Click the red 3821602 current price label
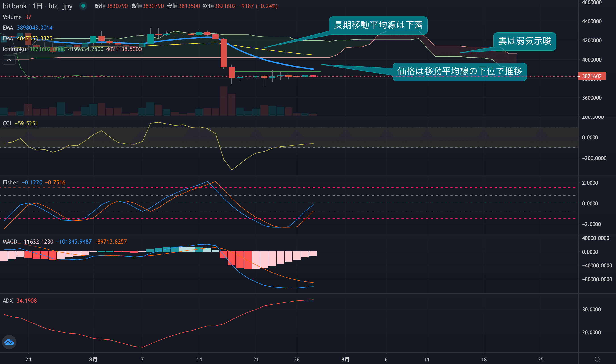 pyautogui.click(x=591, y=76)
